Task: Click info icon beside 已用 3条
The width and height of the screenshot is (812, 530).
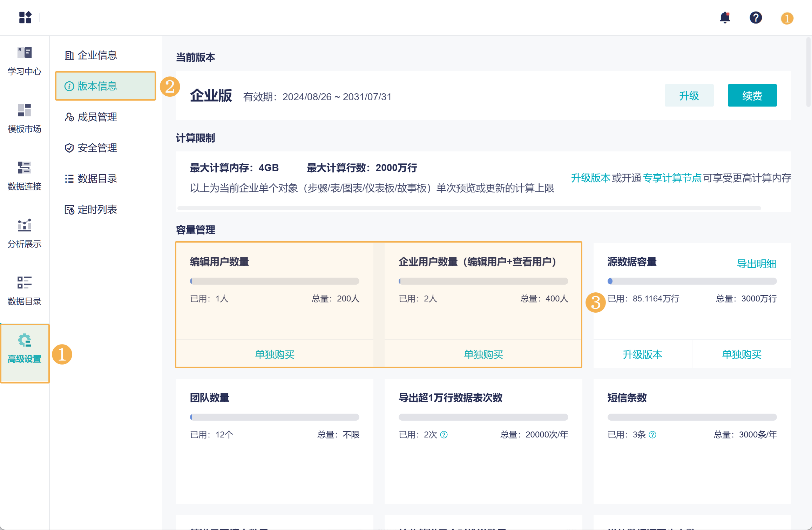Action: (x=652, y=435)
